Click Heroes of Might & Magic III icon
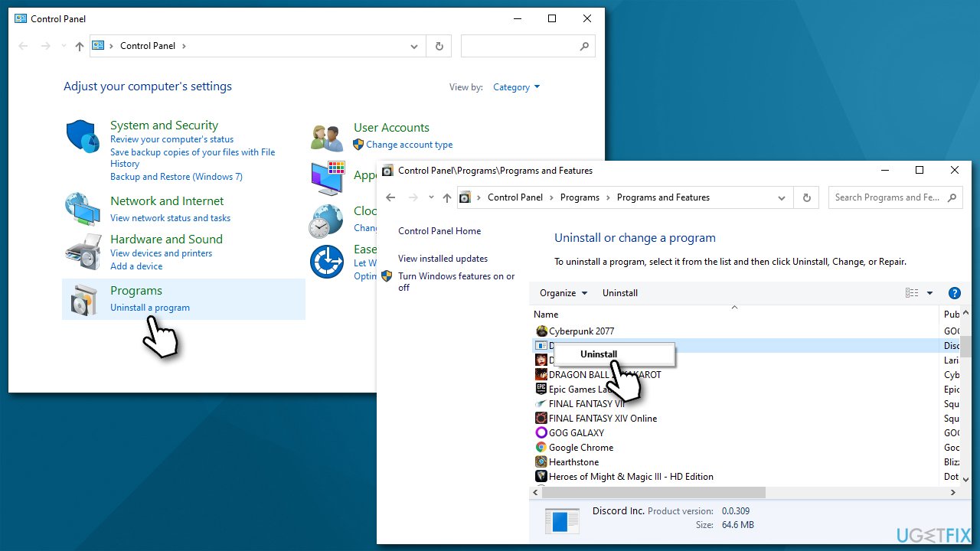Image resolution: width=980 pixels, height=551 pixels. 541,477
